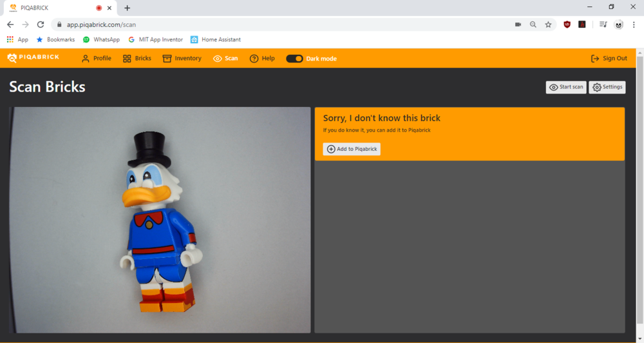View site security lock info
Image resolution: width=644 pixels, height=343 pixels.
click(59, 24)
